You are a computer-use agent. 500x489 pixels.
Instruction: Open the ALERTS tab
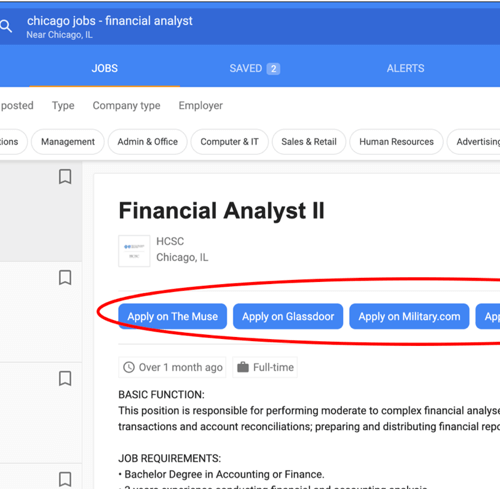pyautogui.click(x=405, y=68)
